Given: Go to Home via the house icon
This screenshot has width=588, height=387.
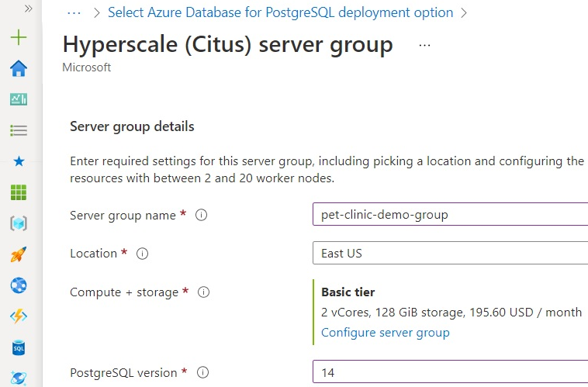Looking at the screenshot, I should coord(19,68).
